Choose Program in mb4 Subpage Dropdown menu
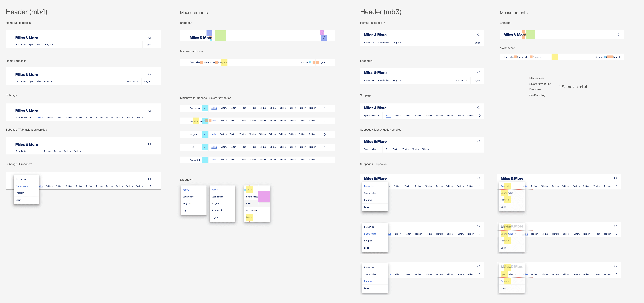 coord(20,193)
